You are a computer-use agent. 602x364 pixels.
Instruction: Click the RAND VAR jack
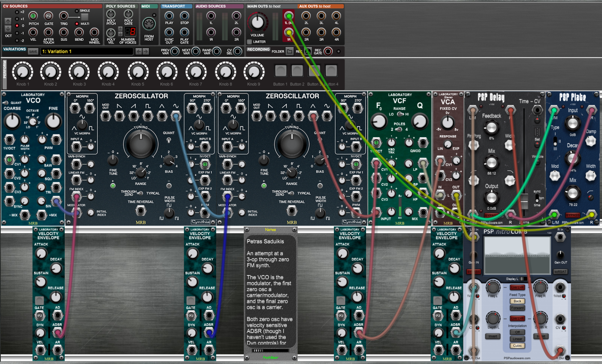pyautogui.click(x=217, y=51)
